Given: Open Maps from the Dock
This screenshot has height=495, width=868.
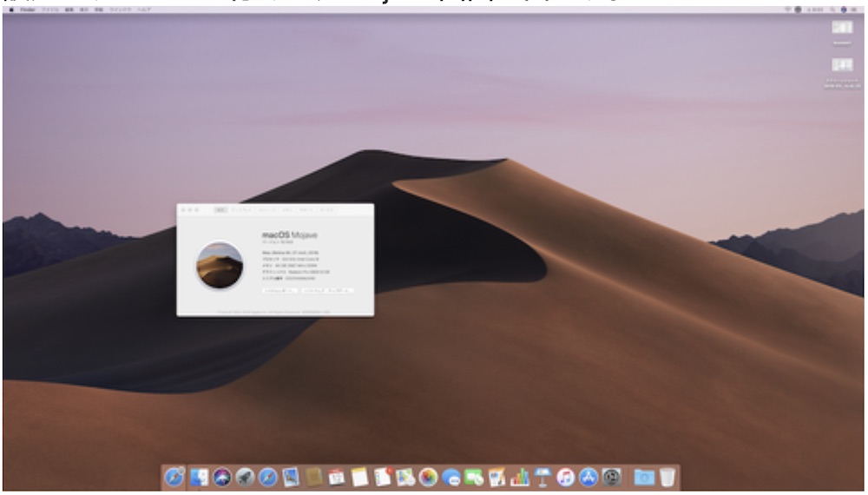Looking at the screenshot, I should tap(405, 478).
